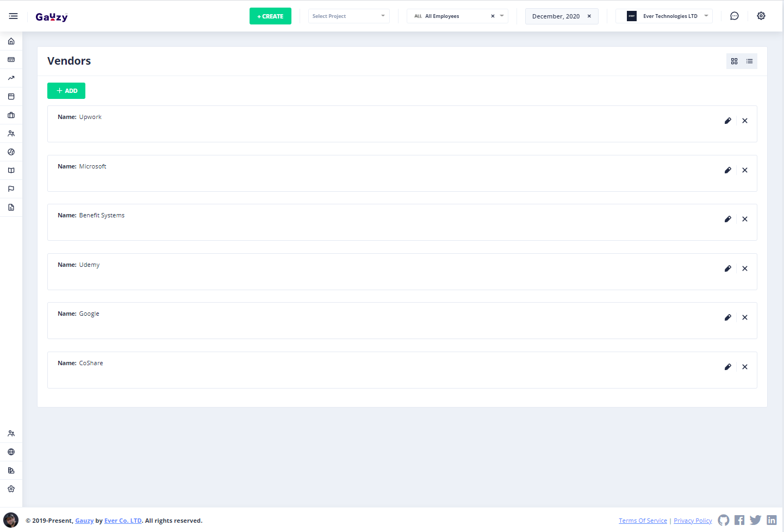Open the header settings gear icon

tap(761, 16)
